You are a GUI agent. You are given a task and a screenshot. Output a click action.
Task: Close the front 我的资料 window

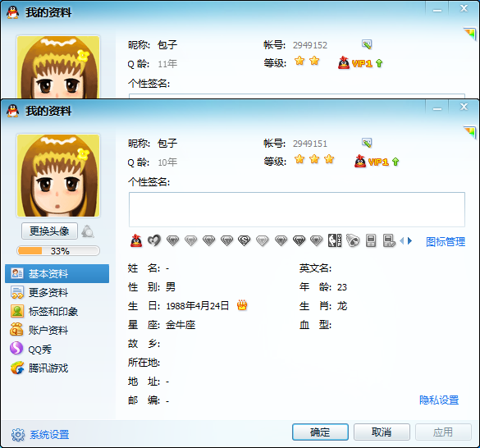464,107
